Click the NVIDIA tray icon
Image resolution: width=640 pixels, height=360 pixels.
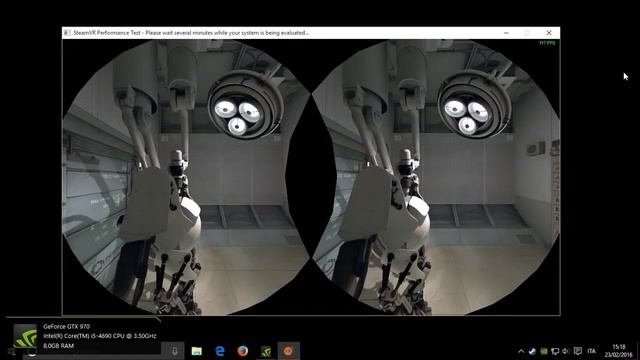[544, 351]
